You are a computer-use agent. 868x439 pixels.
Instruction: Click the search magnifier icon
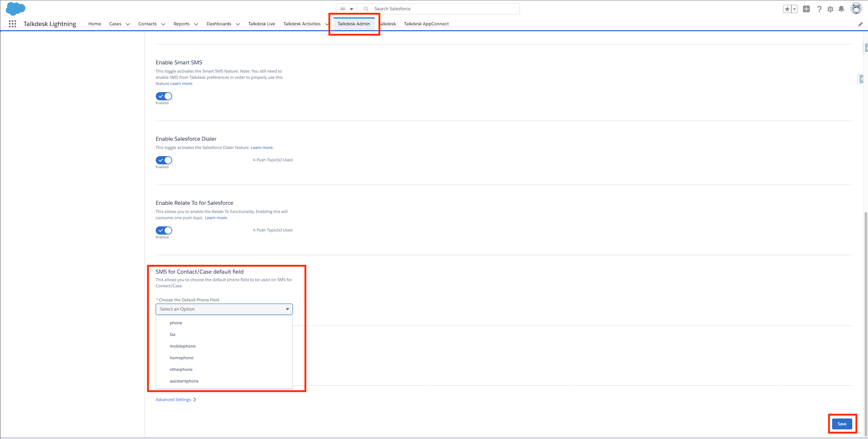click(x=366, y=9)
